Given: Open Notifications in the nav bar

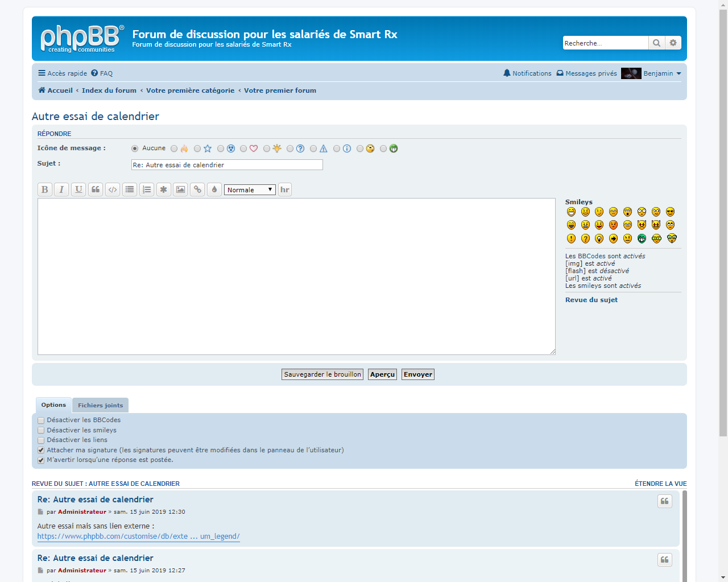Looking at the screenshot, I should click(527, 73).
